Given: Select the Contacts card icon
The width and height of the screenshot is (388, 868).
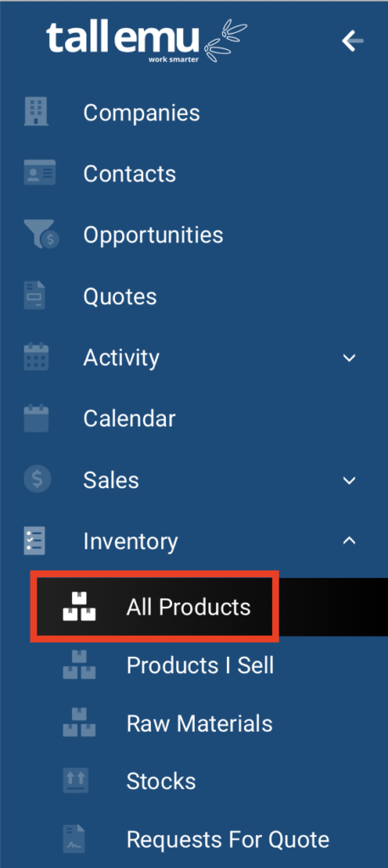Looking at the screenshot, I should click(39, 172).
